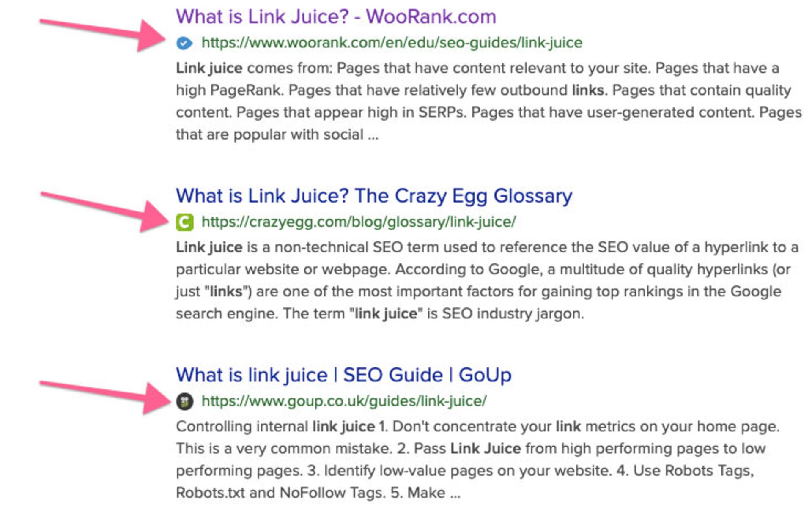Open "What is Link Juice? The Crazy Egg Glossary"
Viewport: 812px width, 521px height.
click(374, 196)
